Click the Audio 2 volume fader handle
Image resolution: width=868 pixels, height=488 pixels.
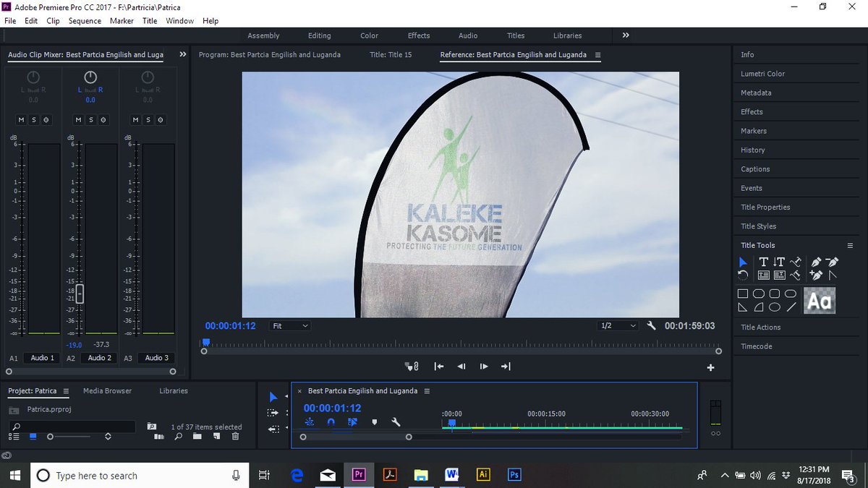[x=80, y=294]
